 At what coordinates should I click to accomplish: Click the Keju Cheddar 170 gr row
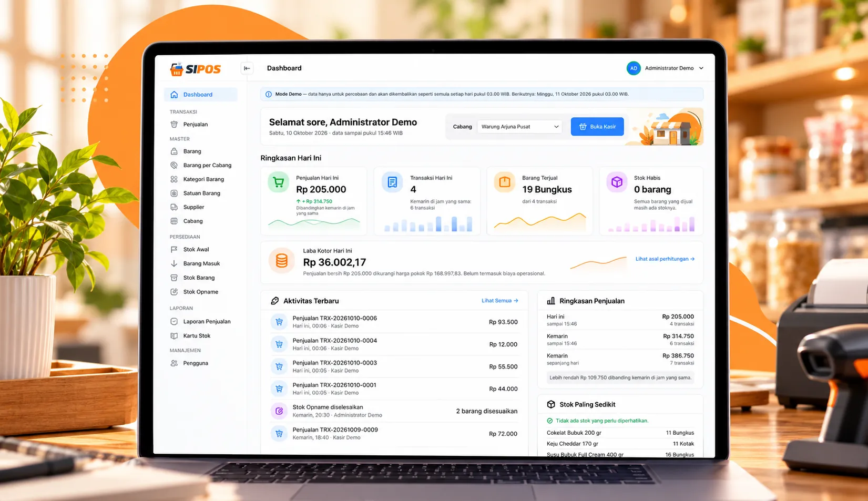pos(620,444)
